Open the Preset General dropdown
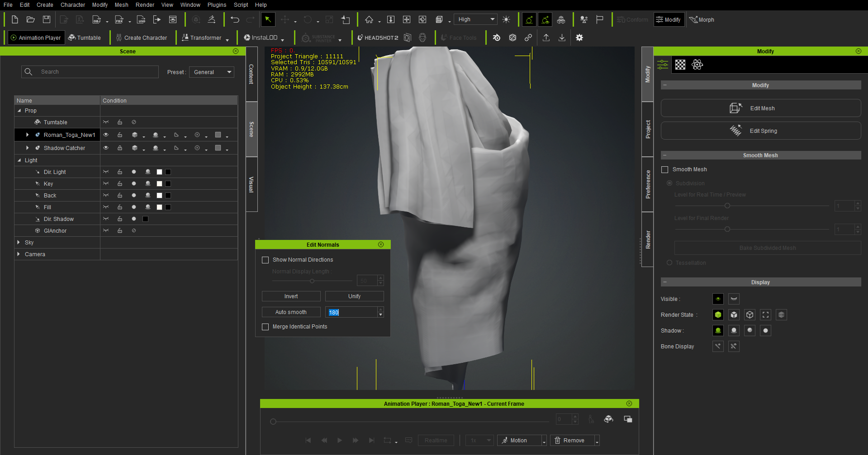 [x=212, y=72]
